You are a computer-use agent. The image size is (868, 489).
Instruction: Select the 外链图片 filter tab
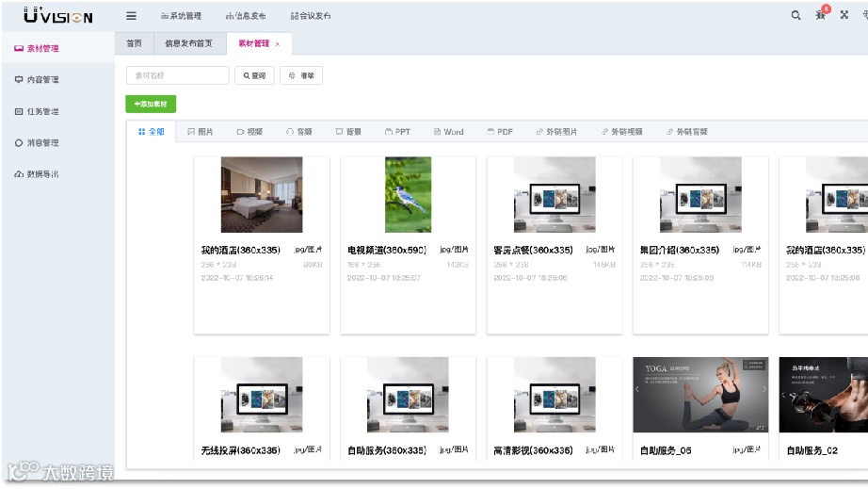coord(556,132)
